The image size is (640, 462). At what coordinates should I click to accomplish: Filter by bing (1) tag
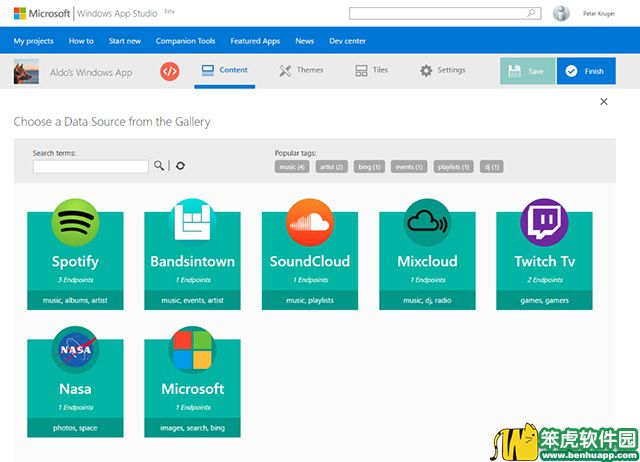pyautogui.click(x=369, y=167)
